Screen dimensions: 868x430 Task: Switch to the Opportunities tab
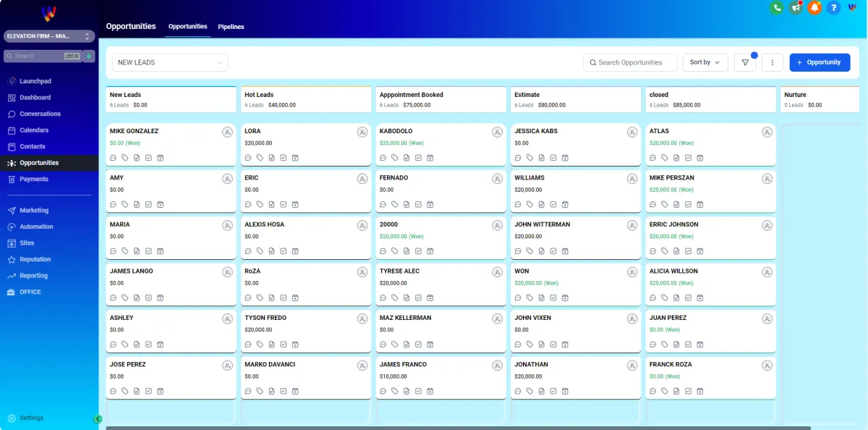point(188,27)
